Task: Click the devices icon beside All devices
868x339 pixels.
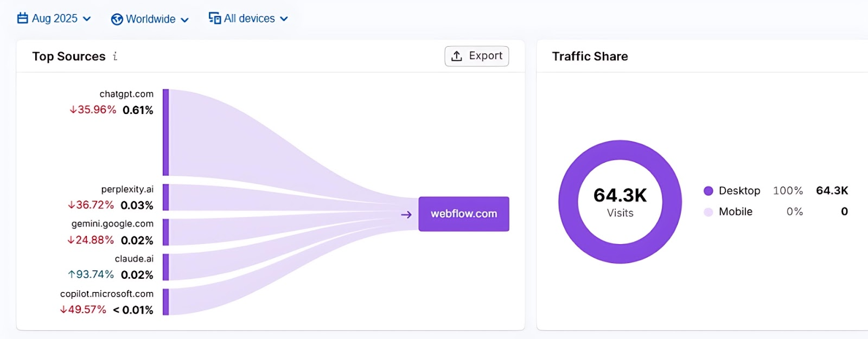Action: pyautogui.click(x=215, y=18)
